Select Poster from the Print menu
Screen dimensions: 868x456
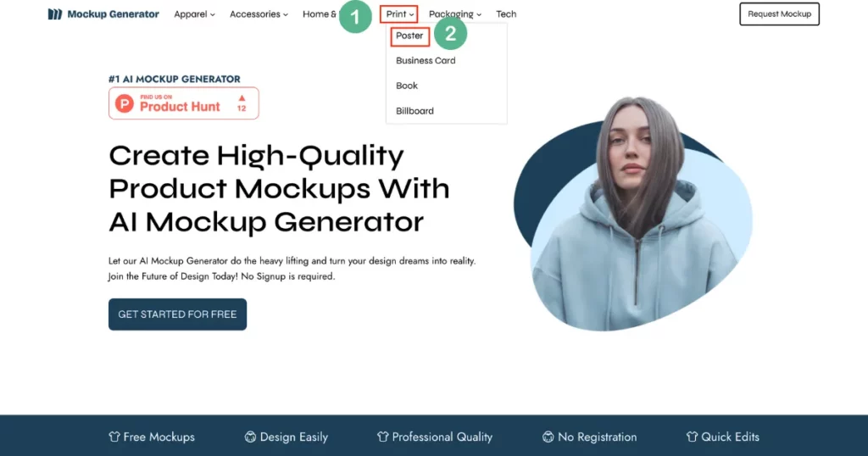pyautogui.click(x=409, y=36)
